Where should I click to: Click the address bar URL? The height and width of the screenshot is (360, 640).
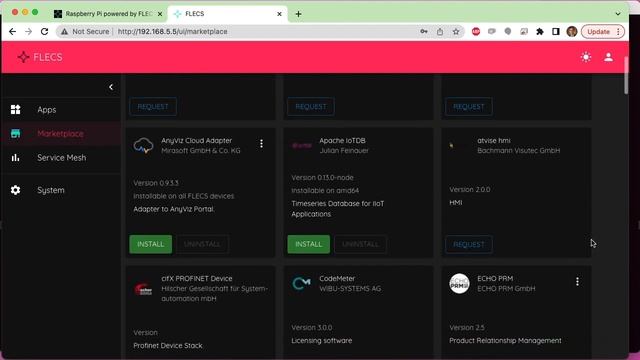click(172, 31)
